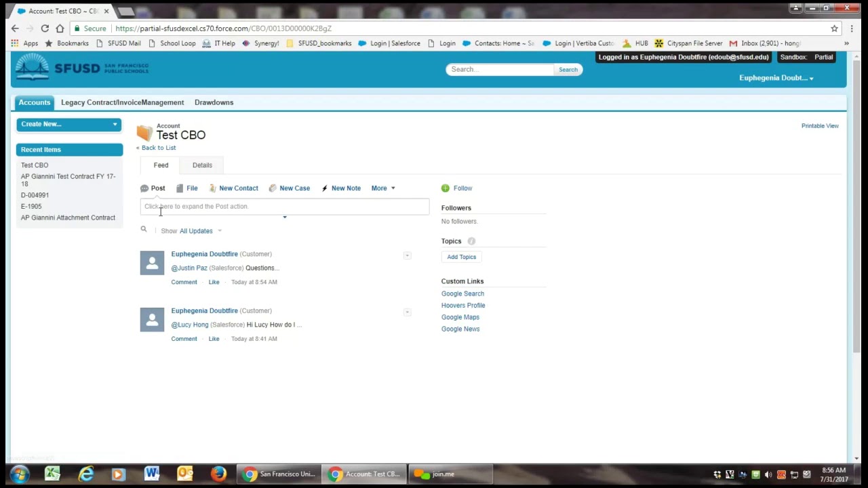Open AP Giannini Test Contract recent item
This screenshot has height=488, width=868.
(x=68, y=180)
